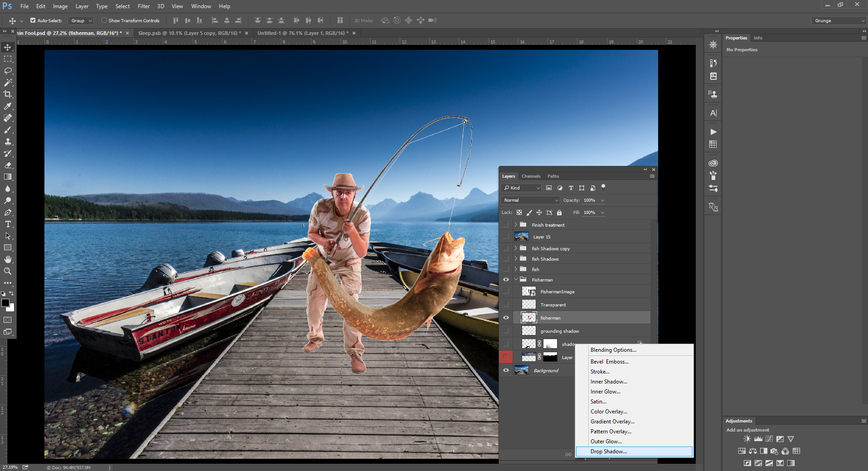The width and height of the screenshot is (868, 471).
Task: Click the lock all layers icon
Action: click(559, 213)
